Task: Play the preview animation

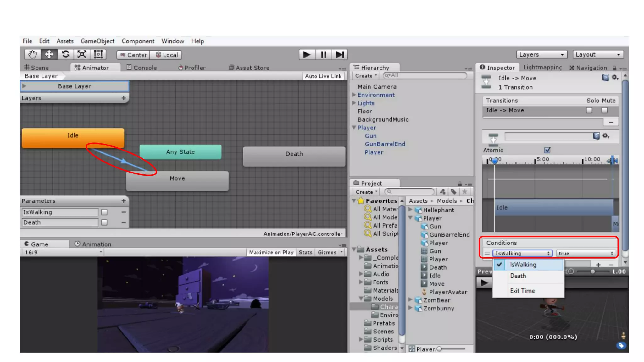Action: (485, 283)
